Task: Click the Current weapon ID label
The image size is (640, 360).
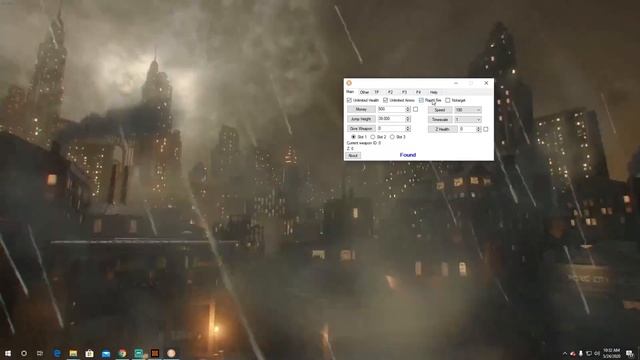Action: [364, 143]
